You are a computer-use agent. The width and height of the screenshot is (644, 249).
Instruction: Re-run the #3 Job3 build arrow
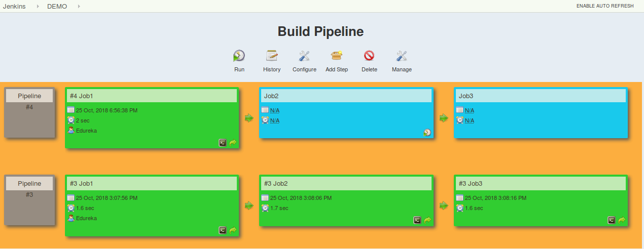(x=622, y=220)
